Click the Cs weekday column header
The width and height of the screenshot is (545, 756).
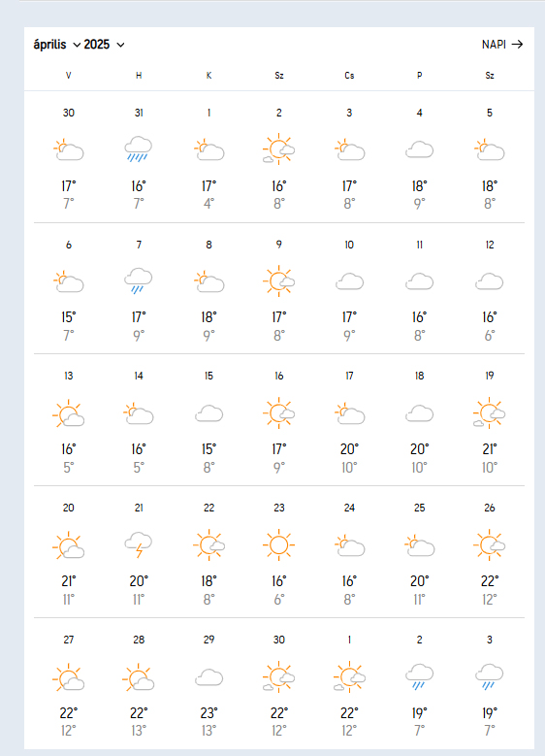(x=349, y=76)
